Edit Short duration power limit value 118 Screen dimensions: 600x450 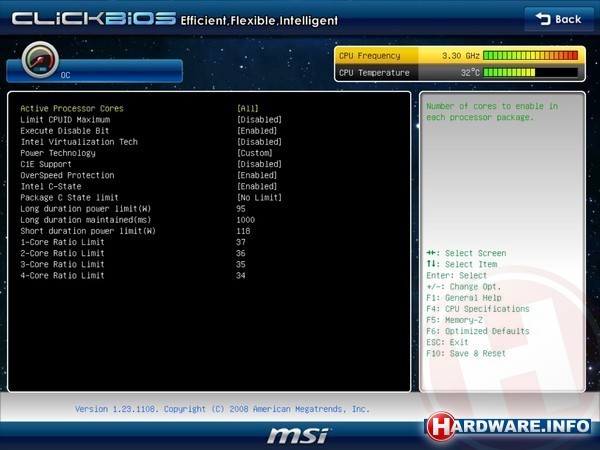[245, 231]
